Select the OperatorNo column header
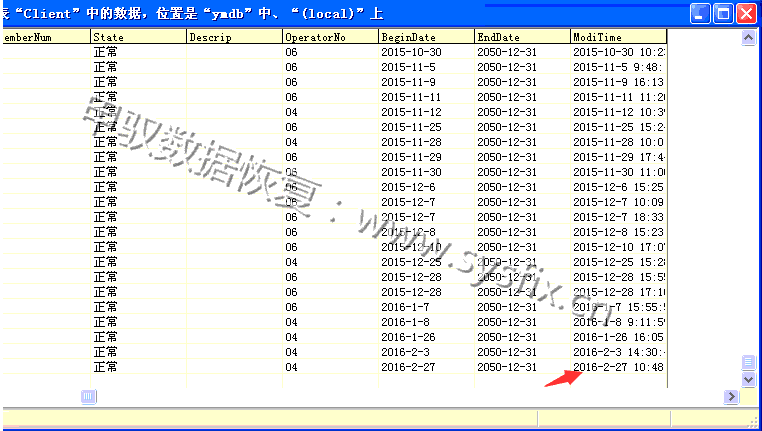 (x=330, y=37)
